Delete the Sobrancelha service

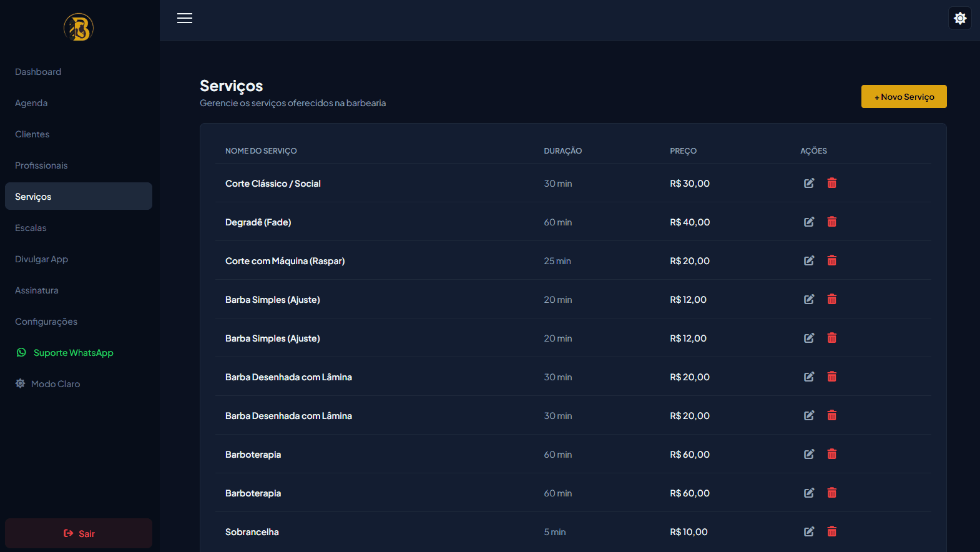pos(832,531)
